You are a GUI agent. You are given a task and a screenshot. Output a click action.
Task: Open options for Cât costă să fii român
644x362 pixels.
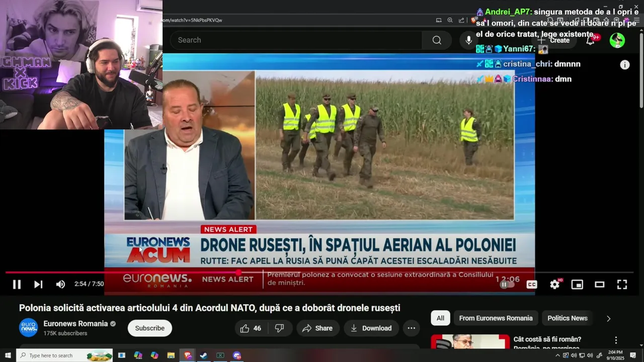click(x=616, y=340)
